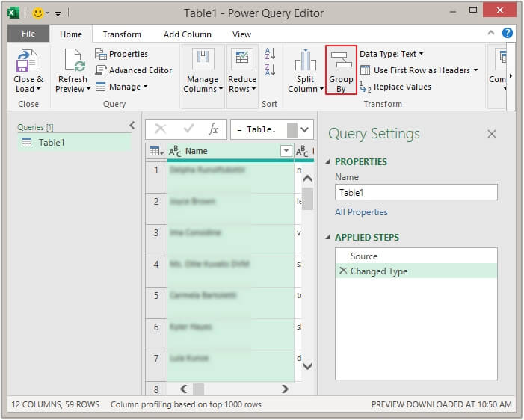Expand the formula bar dropdown arrow

306,129
